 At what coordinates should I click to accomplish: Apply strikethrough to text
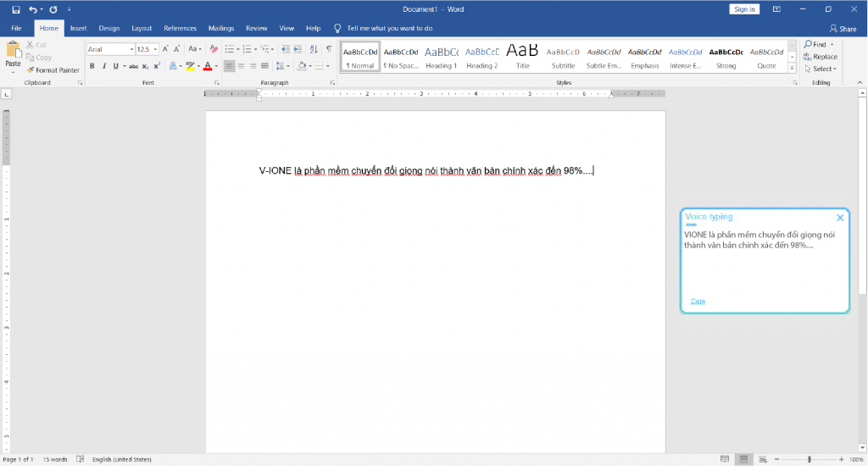click(x=133, y=66)
